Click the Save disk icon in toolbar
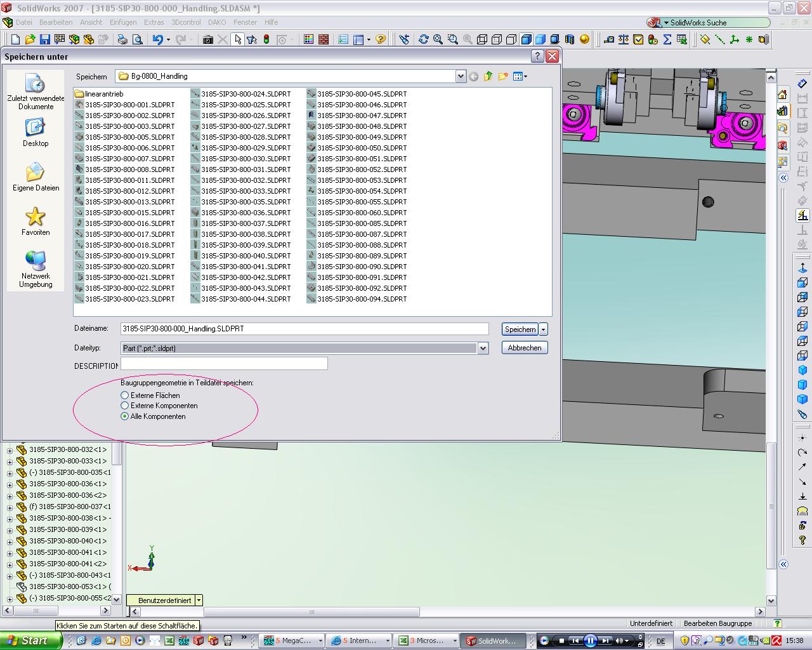The image size is (812, 650). coord(44,39)
